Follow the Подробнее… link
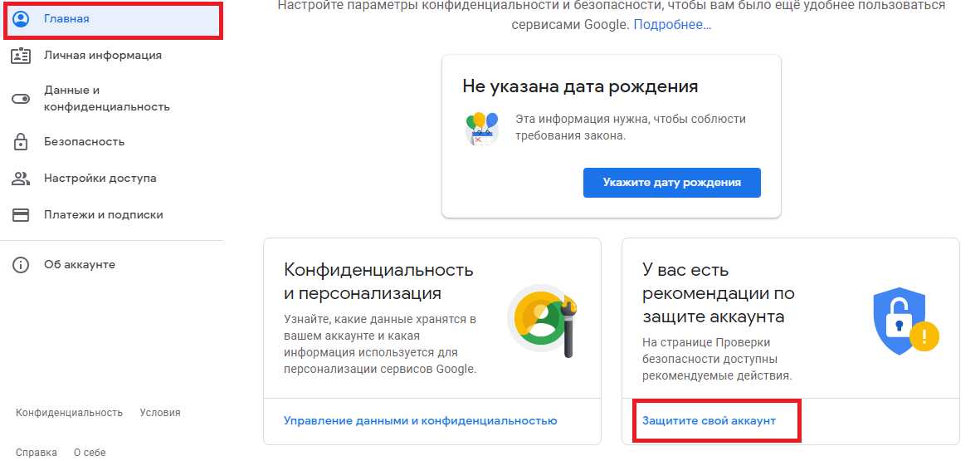 coord(672,25)
